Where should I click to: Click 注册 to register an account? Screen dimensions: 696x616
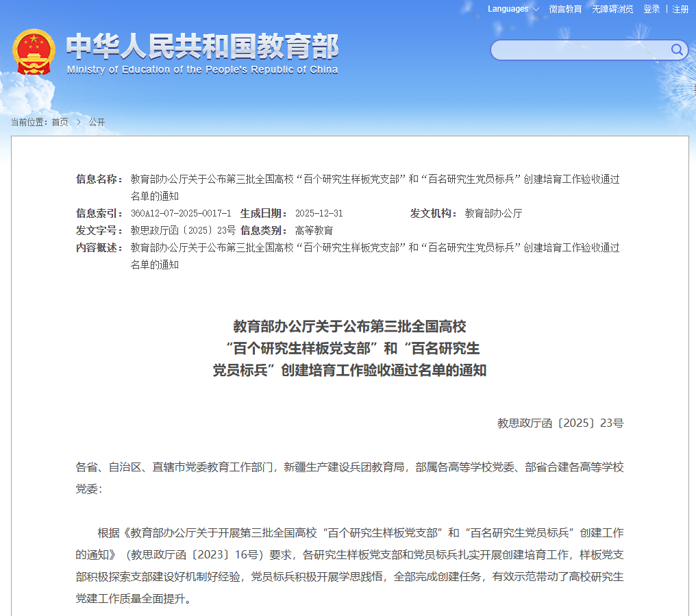[x=680, y=9]
